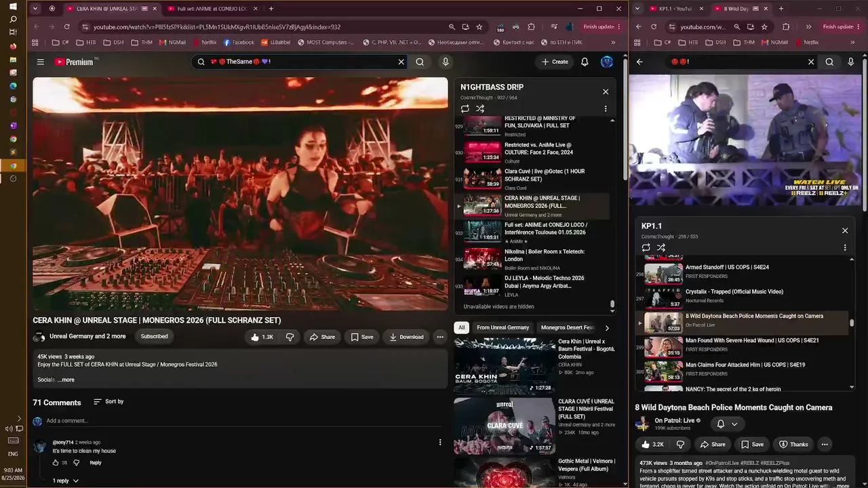The width and height of the screenshot is (868, 488).
Task: Open N1GHTBASS DR!P playlist options menu
Action: [x=606, y=108]
